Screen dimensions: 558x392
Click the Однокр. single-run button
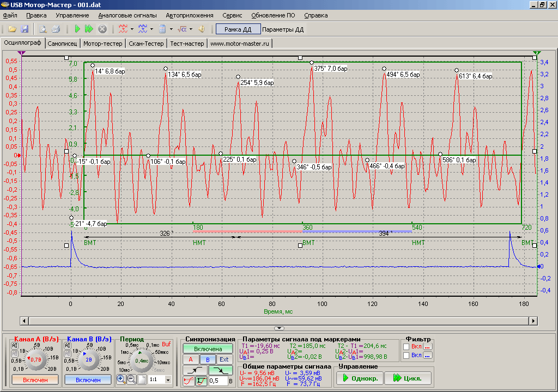360,378
